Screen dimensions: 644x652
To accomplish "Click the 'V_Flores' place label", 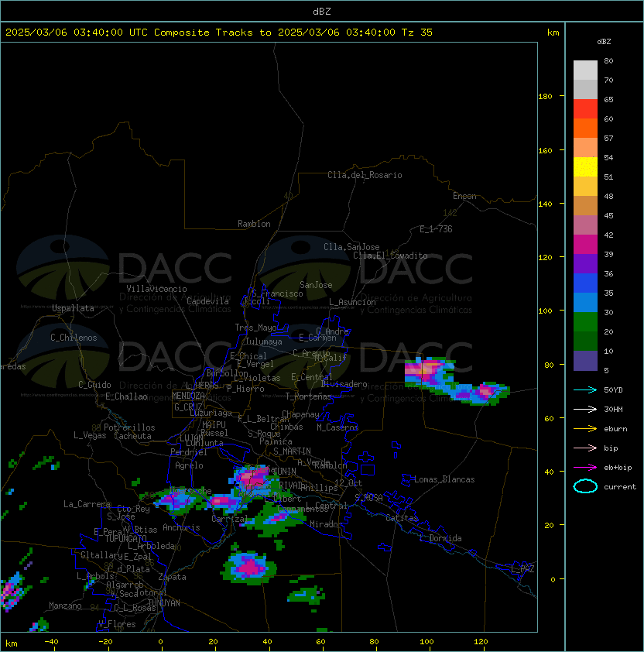I will click(117, 624).
